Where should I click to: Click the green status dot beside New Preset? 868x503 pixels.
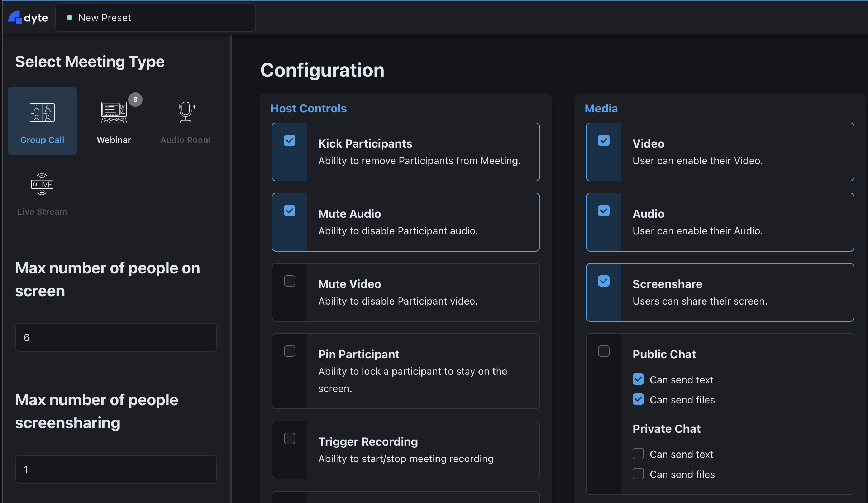click(70, 18)
